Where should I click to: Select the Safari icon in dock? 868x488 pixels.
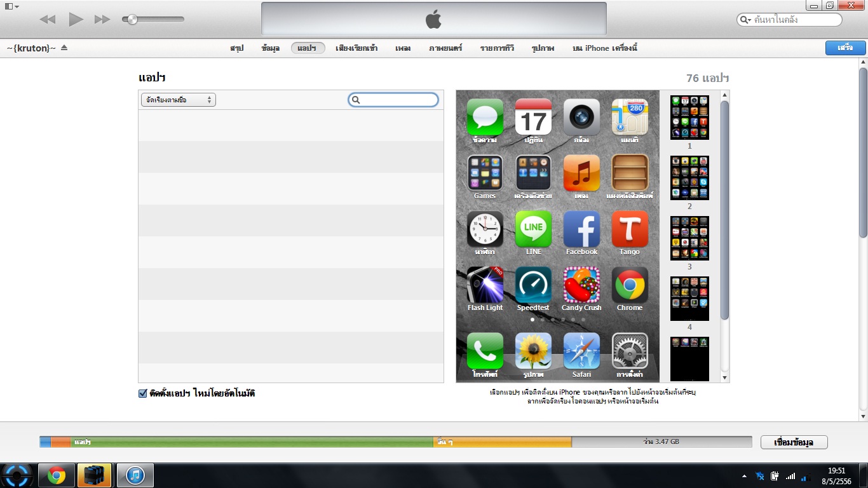pyautogui.click(x=581, y=351)
